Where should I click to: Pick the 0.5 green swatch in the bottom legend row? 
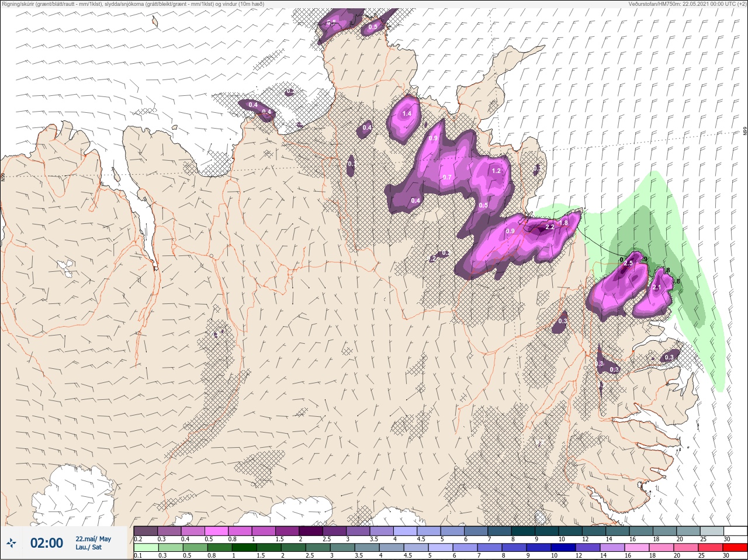point(195,548)
